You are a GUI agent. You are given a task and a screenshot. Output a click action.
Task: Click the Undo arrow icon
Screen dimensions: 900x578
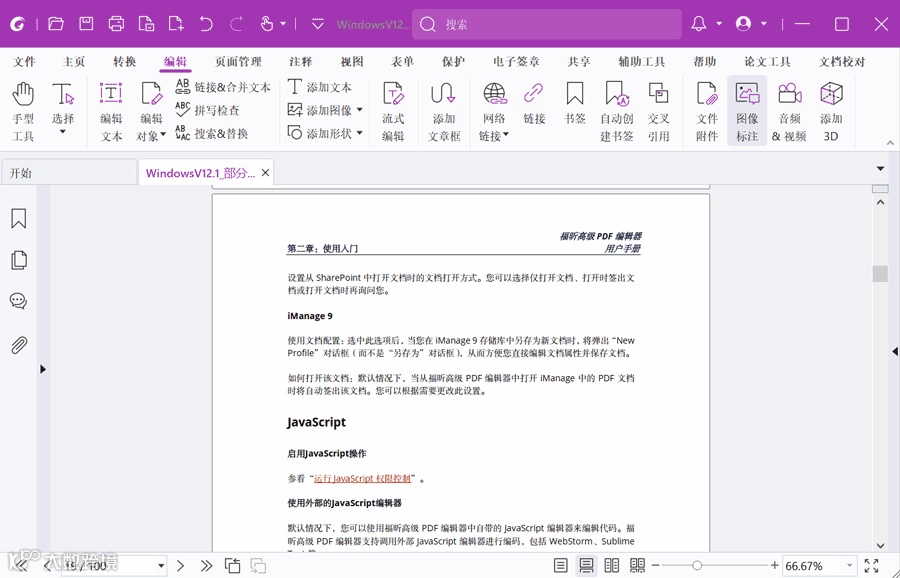tap(206, 24)
